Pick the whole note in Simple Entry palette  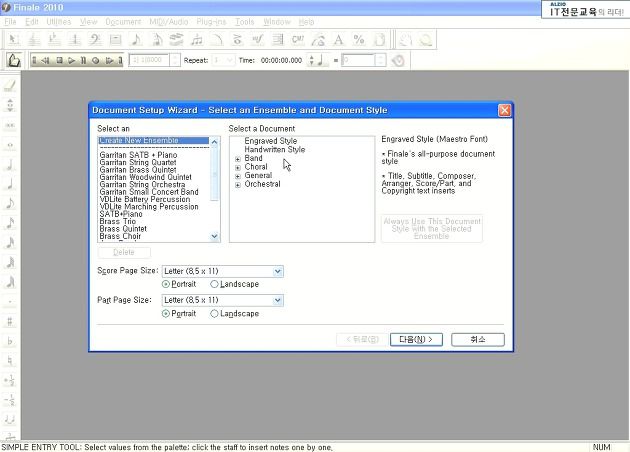(10, 145)
